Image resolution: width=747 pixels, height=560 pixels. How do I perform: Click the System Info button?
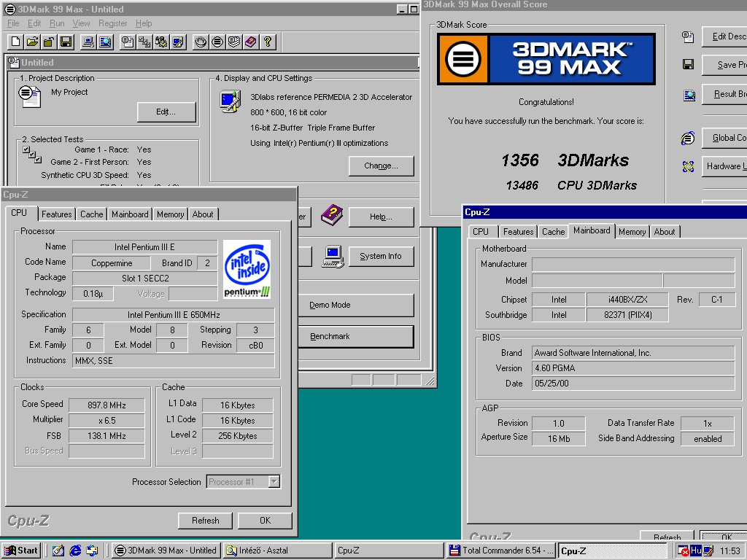click(381, 256)
